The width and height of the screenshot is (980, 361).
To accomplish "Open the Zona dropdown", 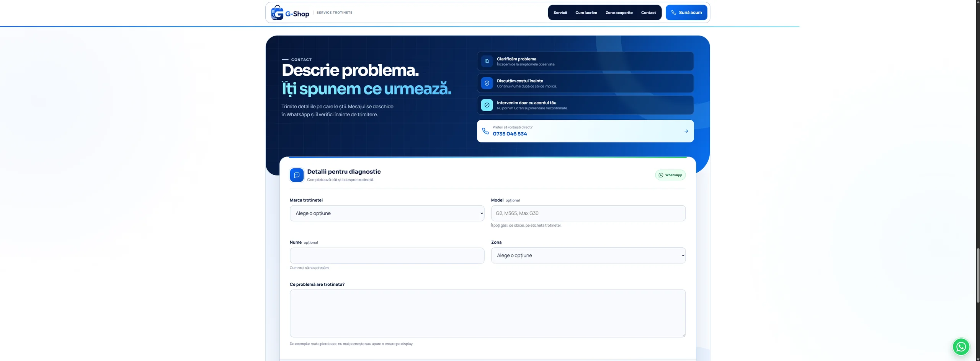I will click(x=588, y=255).
